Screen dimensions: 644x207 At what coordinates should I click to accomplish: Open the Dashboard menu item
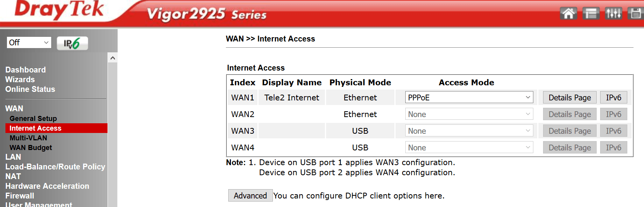[x=26, y=70]
